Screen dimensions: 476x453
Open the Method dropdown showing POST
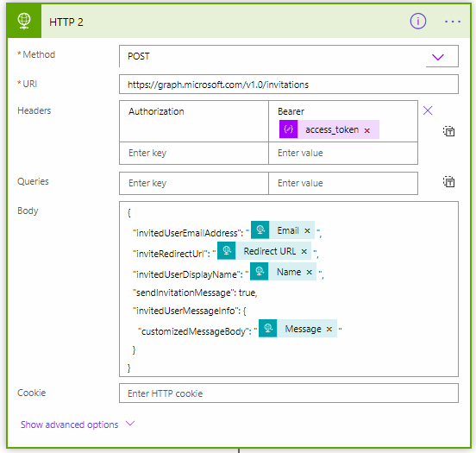(x=289, y=56)
